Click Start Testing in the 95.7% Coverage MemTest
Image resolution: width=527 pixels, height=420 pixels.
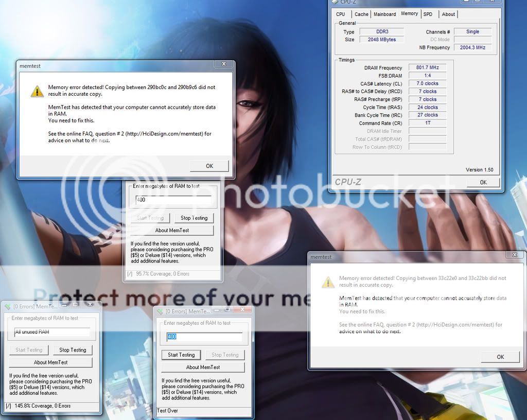pyautogui.click(x=150, y=218)
